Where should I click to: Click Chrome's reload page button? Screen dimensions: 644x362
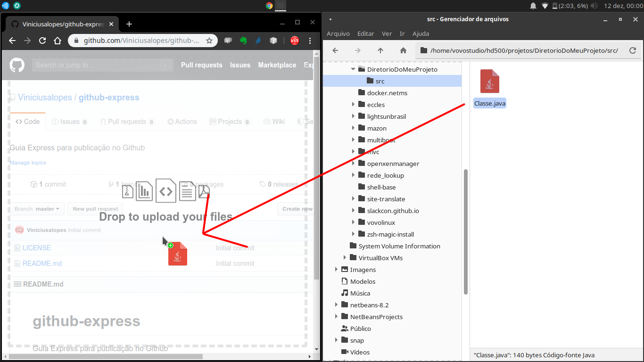[x=42, y=41]
